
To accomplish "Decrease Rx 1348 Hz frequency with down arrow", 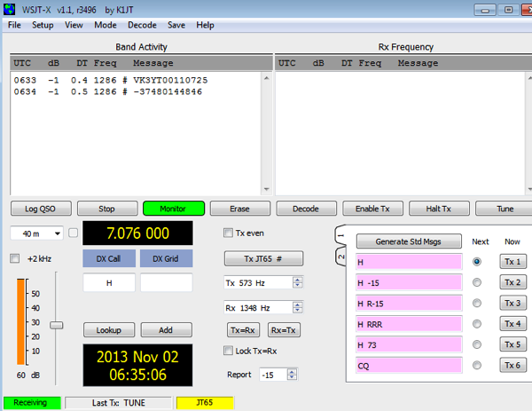I will 298,311.
